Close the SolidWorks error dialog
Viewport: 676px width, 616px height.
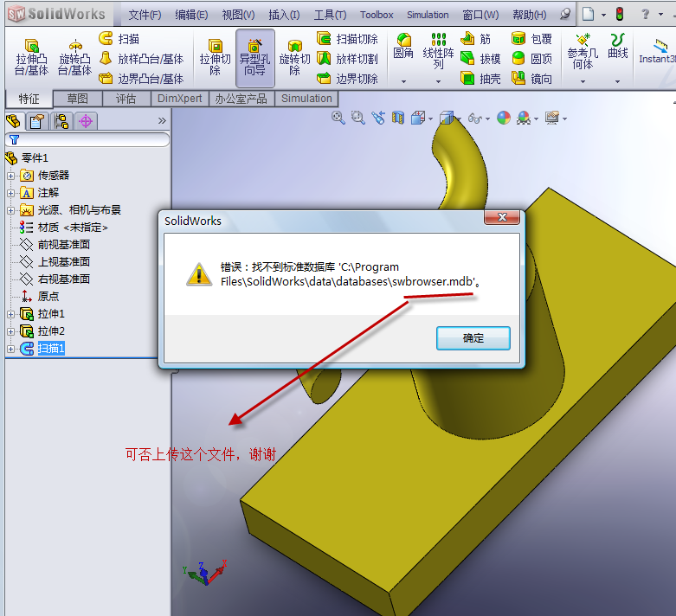[x=502, y=217]
